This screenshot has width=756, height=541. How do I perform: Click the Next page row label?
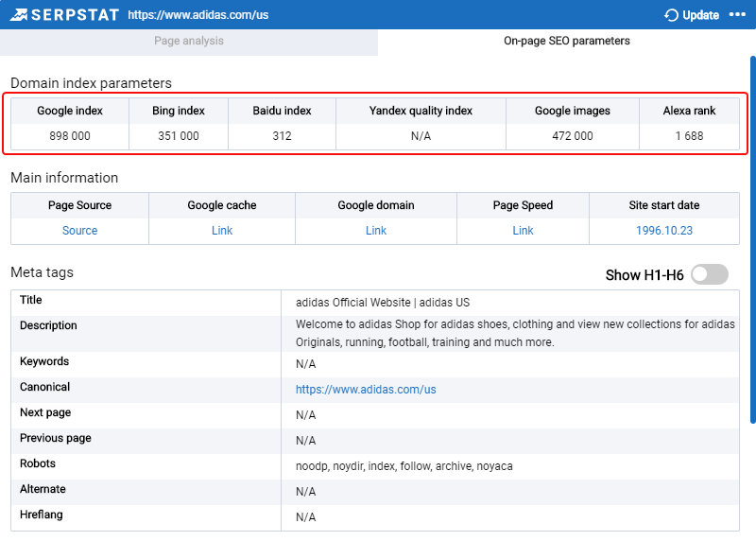pyautogui.click(x=45, y=412)
